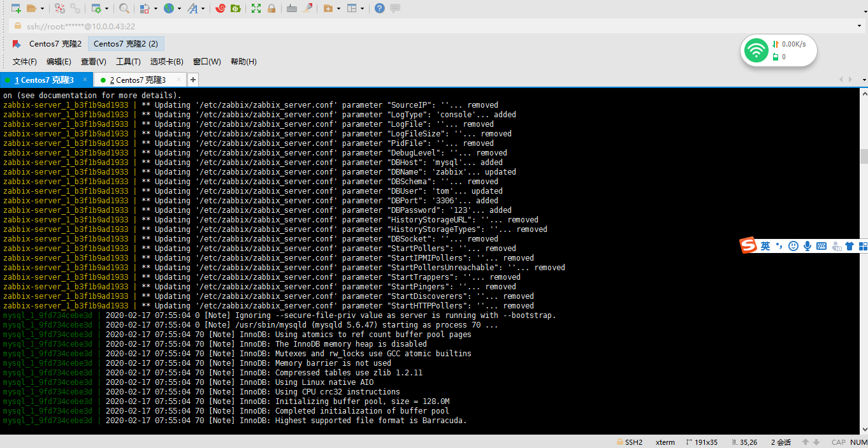The image size is (868, 448).
Task: Expand the globe encoding dropdown arrow
Action: (x=180, y=9)
